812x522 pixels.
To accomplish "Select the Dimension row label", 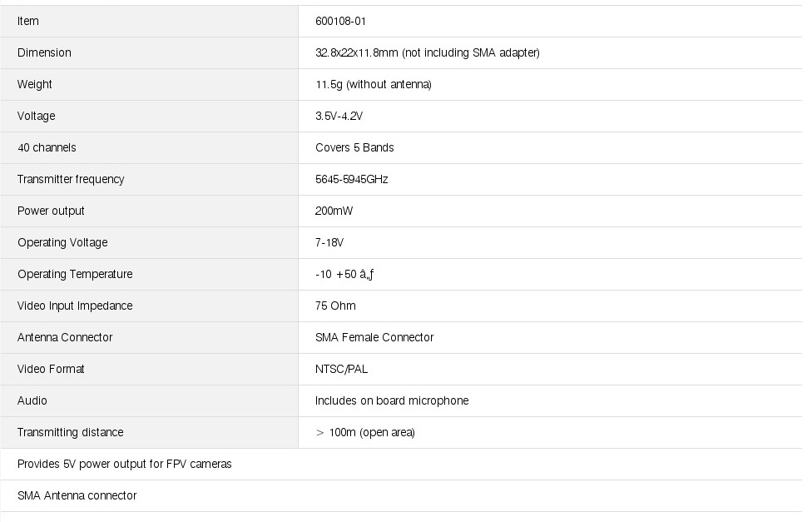I will point(44,52).
